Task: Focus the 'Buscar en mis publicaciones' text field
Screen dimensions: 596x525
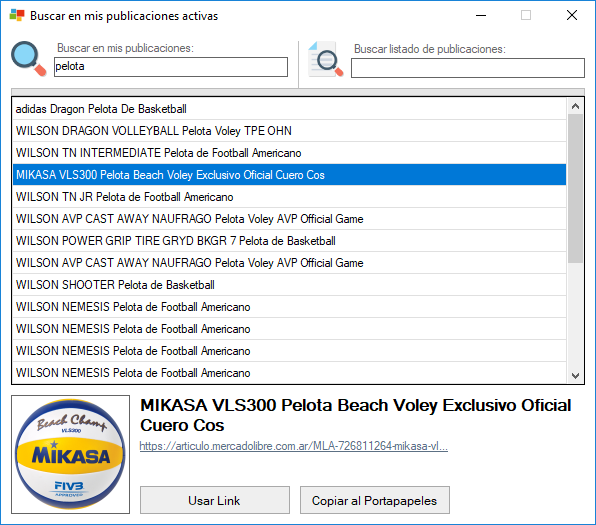Action: 171,67
